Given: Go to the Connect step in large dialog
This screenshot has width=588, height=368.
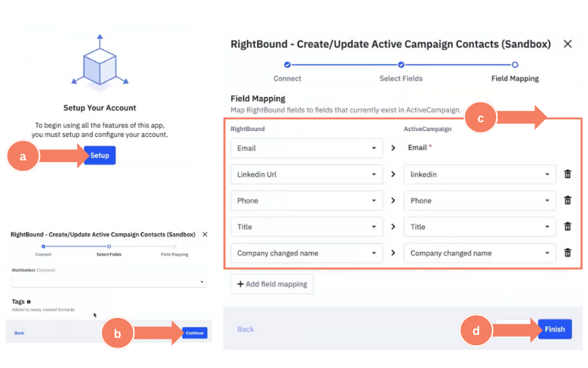Looking at the screenshot, I should (287, 65).
